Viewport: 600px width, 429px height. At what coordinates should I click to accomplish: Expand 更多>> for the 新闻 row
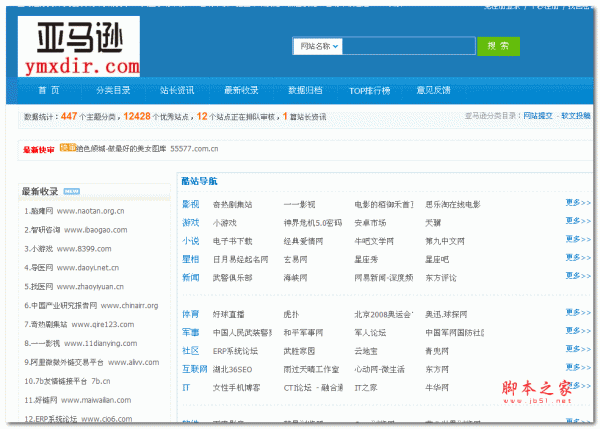click(x=578, y=276)
